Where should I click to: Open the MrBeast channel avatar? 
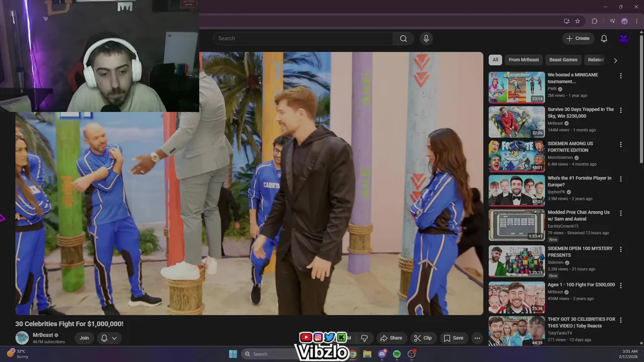(22, 338)
